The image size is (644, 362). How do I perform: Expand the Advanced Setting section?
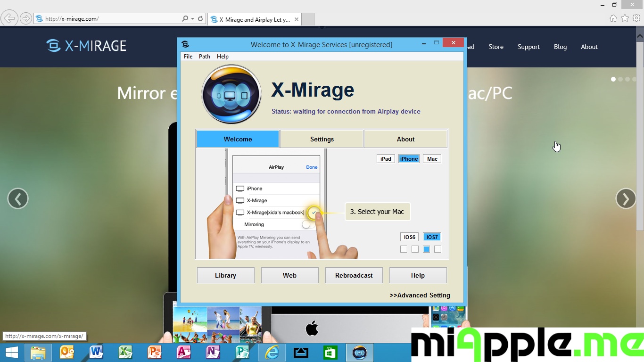pos(420,295)
